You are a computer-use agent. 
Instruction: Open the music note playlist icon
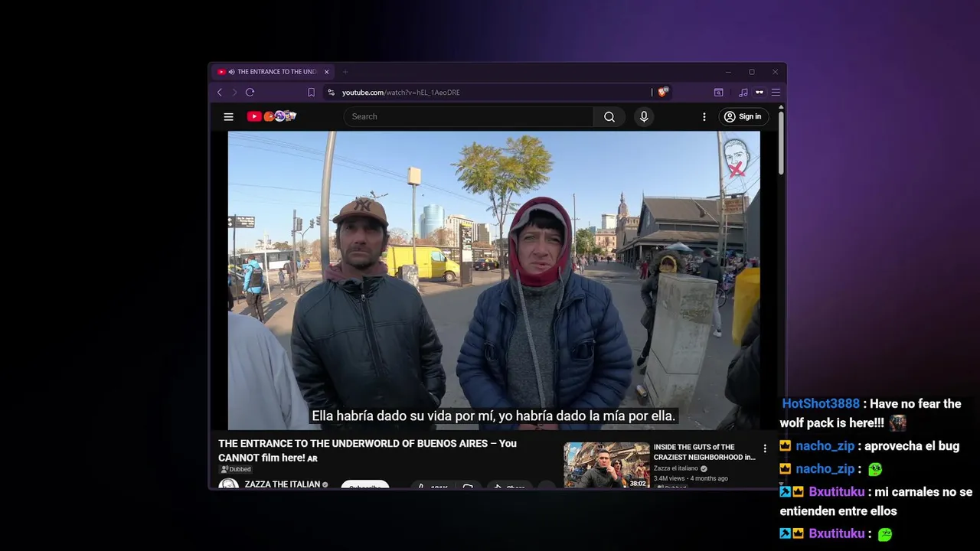tap(743, 93)
